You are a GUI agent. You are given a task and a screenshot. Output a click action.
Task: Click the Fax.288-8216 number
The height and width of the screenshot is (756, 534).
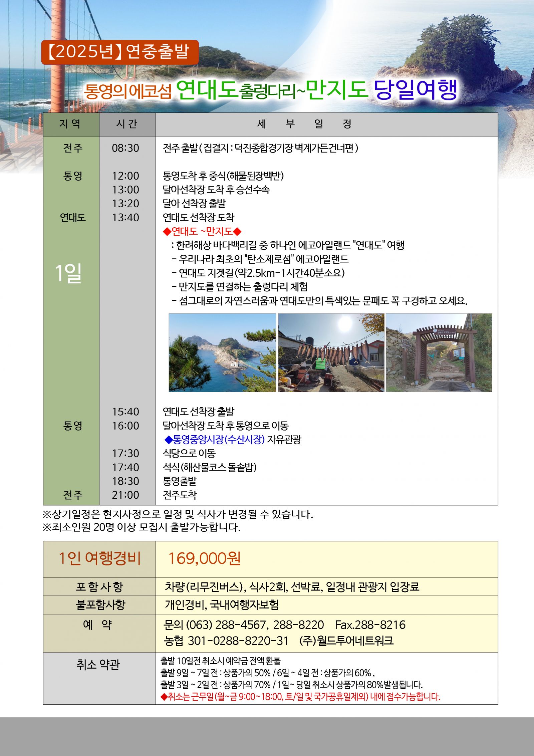(x=370, y=625)
